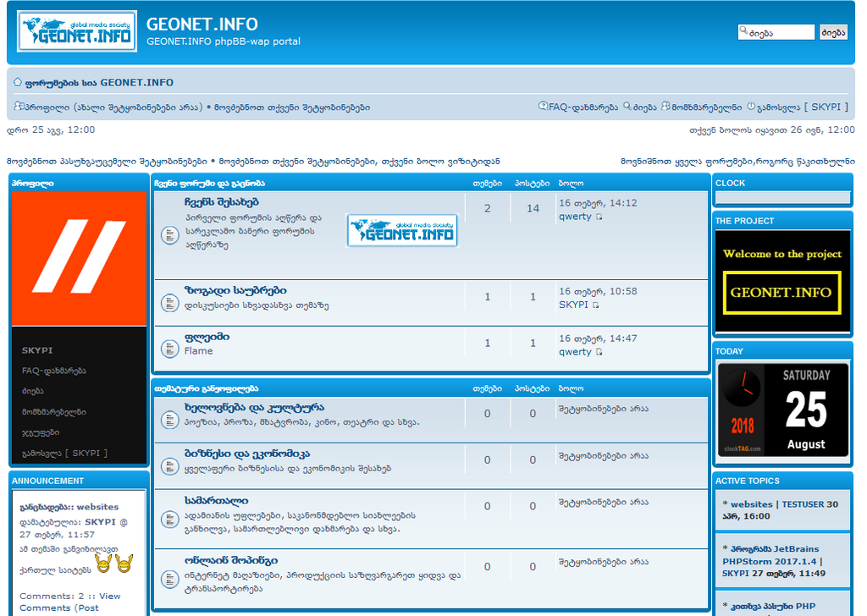View the latest post icon after qwerty 14:47
This screenshot has width=867, height=616.
click(599, 352)
